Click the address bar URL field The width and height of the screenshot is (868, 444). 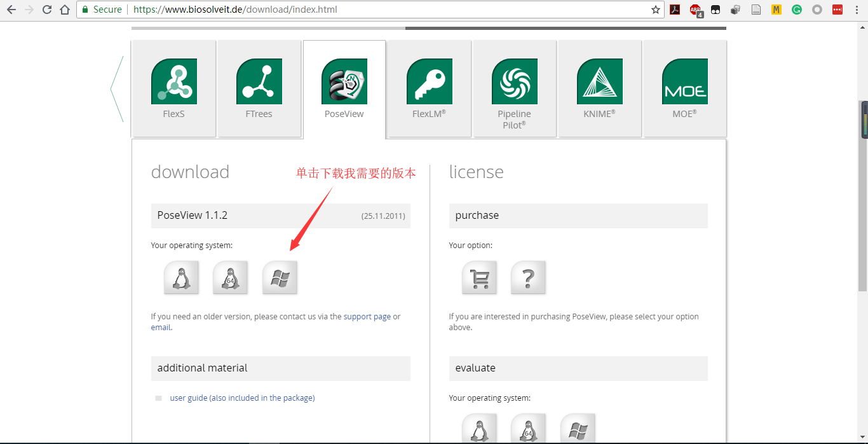point(370,10)
